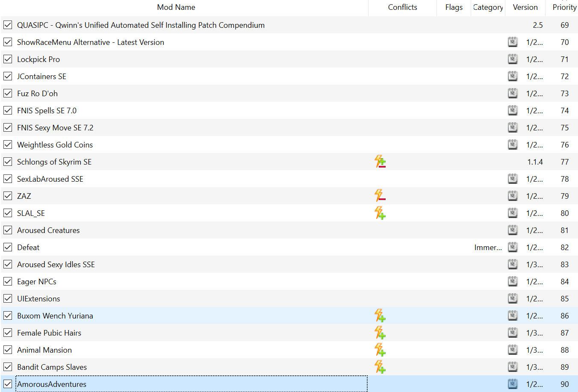Click priority value 82 for Defeat
The height and width of the screenshot is (392, 578).
tap(565, 248)
